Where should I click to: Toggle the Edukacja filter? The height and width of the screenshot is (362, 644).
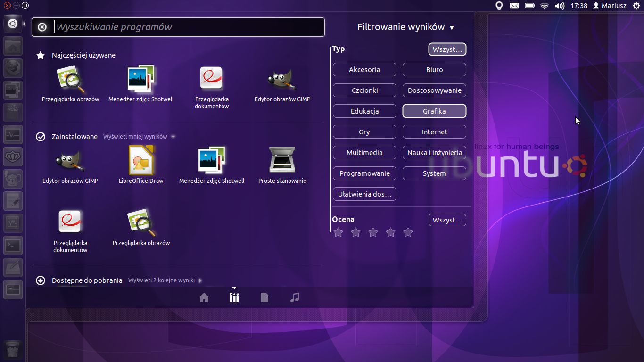(364, 111)
